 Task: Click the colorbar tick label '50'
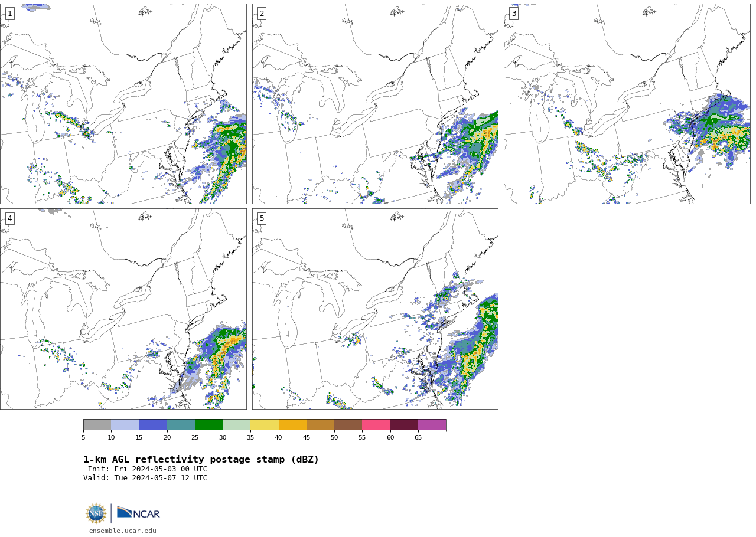point(334,437)
